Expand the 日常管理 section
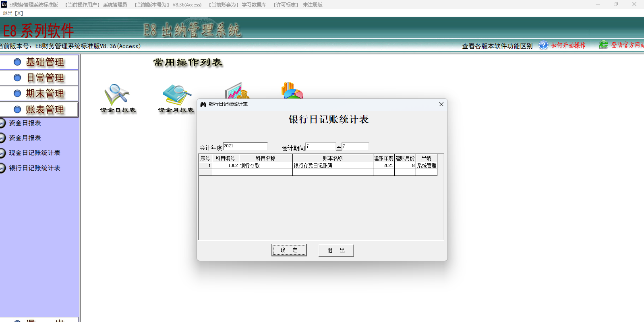 pos(39,78)
